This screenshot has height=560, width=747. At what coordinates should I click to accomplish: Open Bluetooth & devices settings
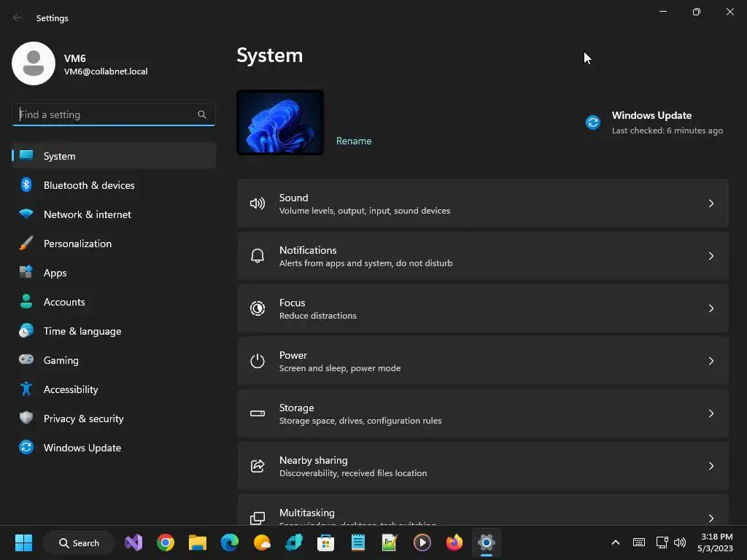tap(114, 185)
